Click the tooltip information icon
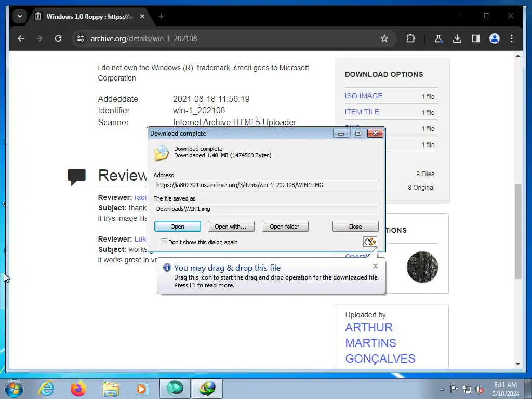The width and height of the screenshot is (532, 399). 167,268
